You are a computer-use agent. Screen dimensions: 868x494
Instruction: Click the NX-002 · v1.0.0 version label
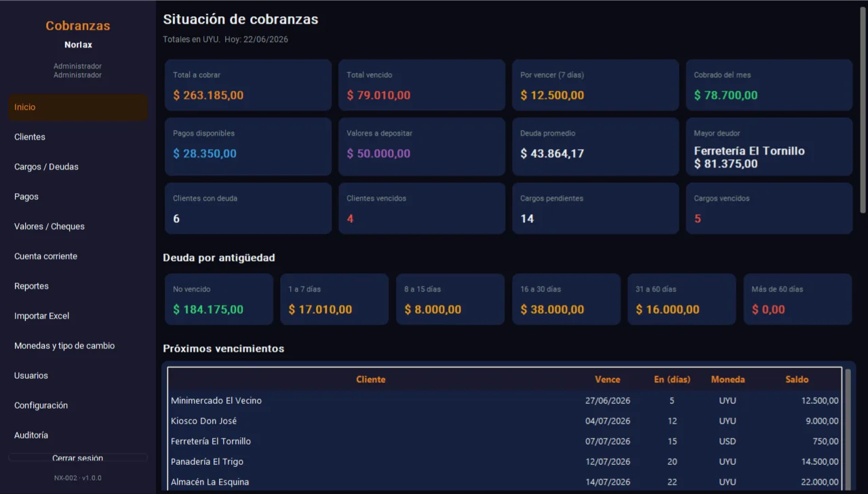pyautogui.click(x=78, y=478)
